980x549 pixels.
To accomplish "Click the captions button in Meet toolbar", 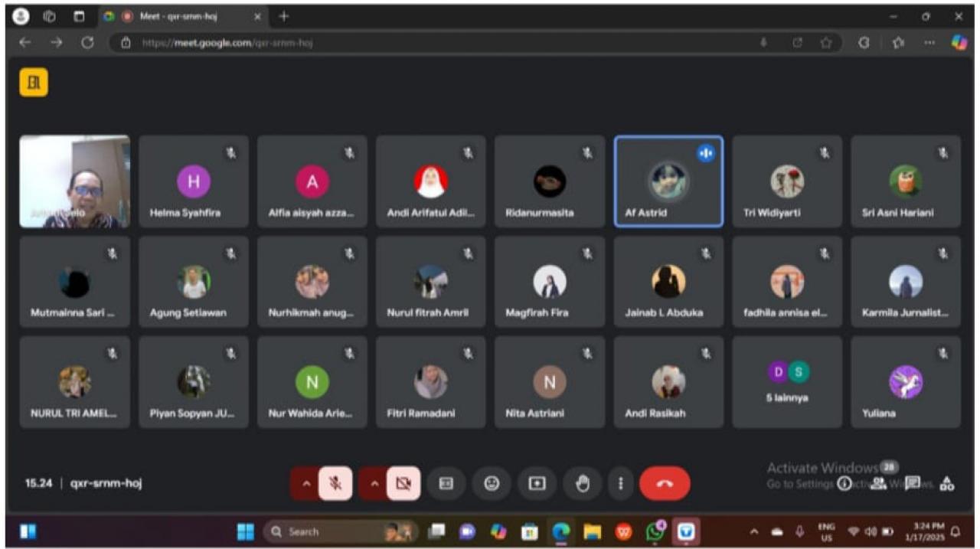I will coord(446,483).
